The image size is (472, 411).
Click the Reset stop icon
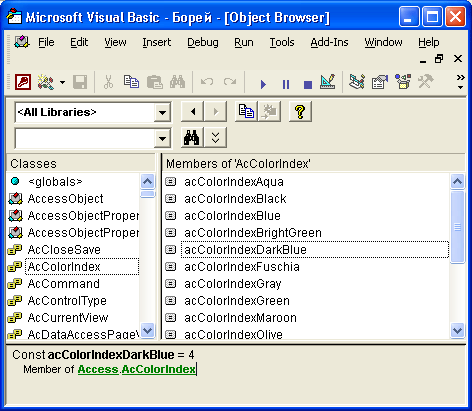pos(308,85)
